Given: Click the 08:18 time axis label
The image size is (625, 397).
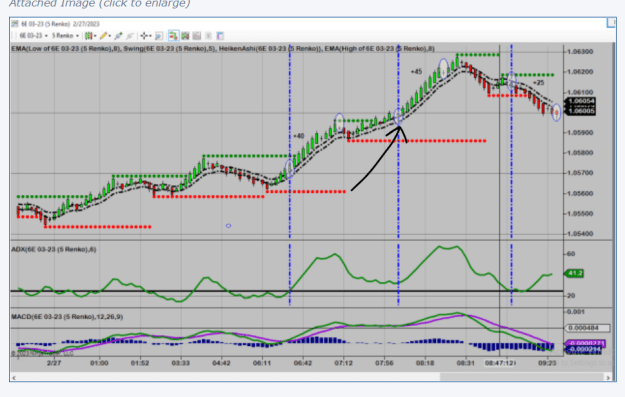Looking at the screenshot, I should click(425, 363).
